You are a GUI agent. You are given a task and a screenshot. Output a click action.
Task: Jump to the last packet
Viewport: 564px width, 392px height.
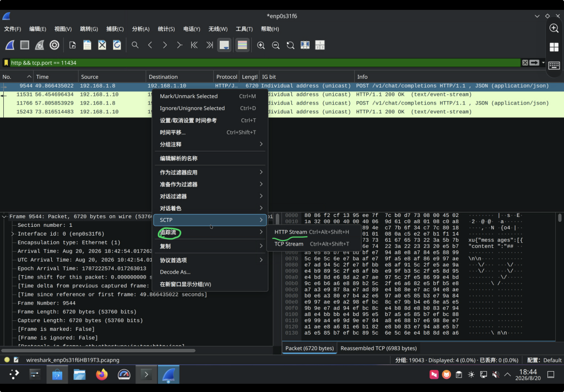coord(209,45)
